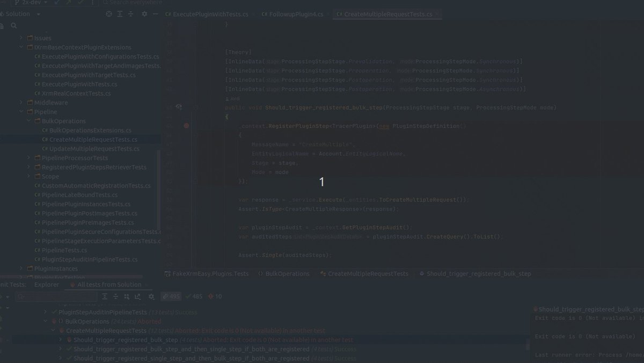Click Expand All in Solution panel header
644x363 pixels.
(x=120, y=14)
